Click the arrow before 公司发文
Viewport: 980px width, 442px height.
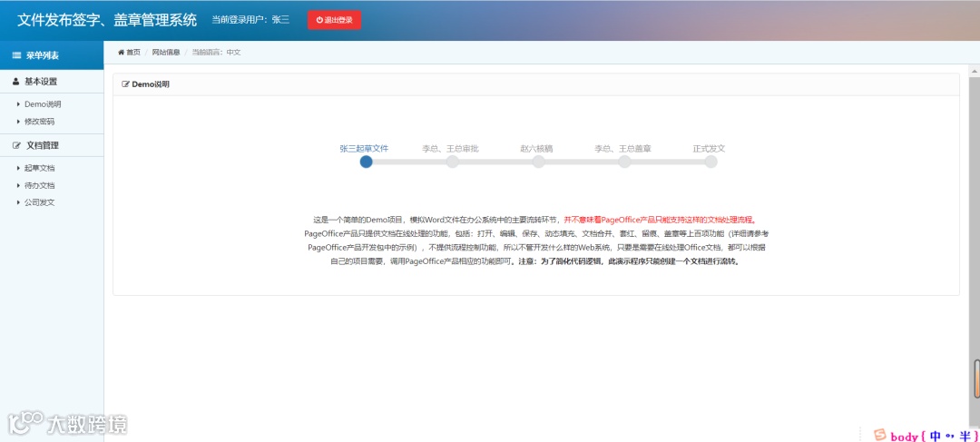pyautogui.click(x=19, y=202)
